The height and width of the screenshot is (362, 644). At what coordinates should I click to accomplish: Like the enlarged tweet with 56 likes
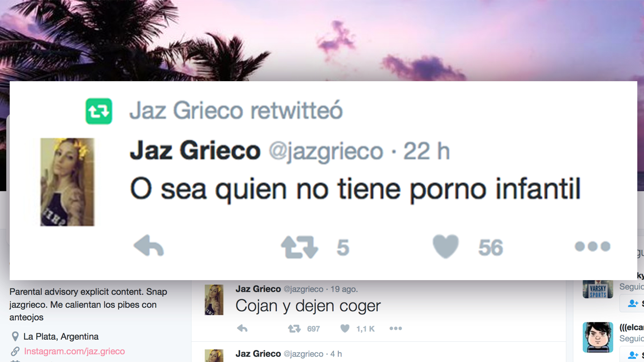click(445, 246)
